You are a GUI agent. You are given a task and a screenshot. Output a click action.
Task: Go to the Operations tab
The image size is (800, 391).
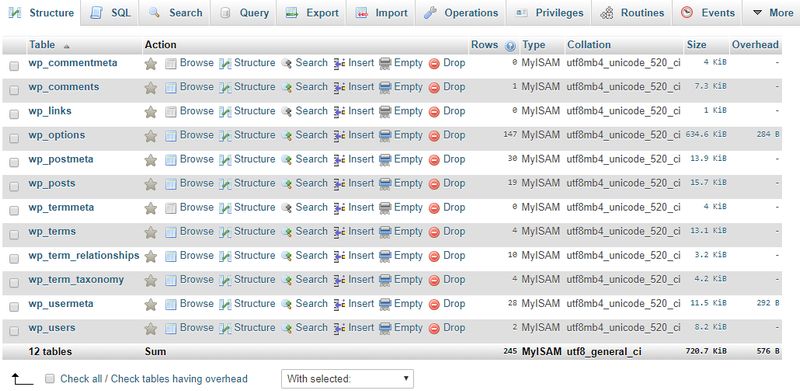(x=461, y=13)
